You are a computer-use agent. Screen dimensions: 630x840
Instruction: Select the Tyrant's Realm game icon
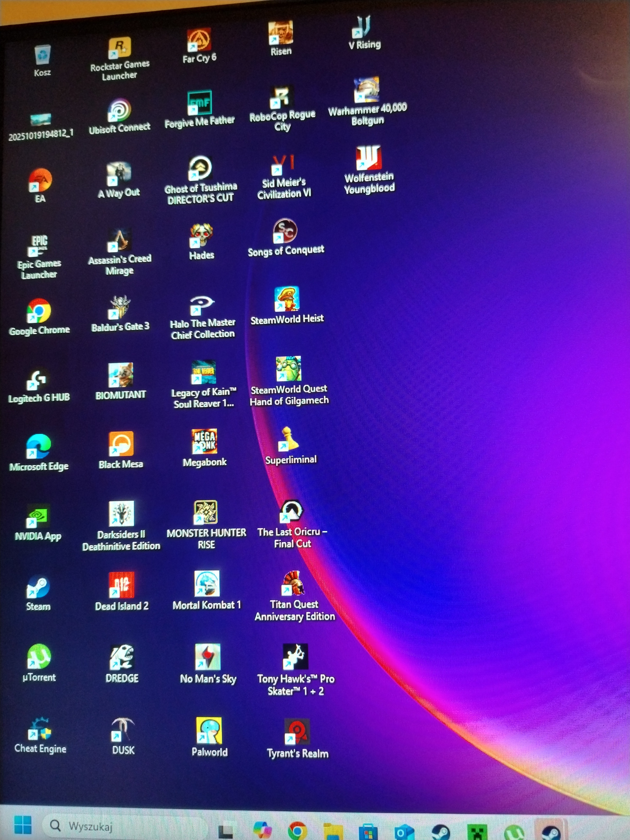click(297, 731)
